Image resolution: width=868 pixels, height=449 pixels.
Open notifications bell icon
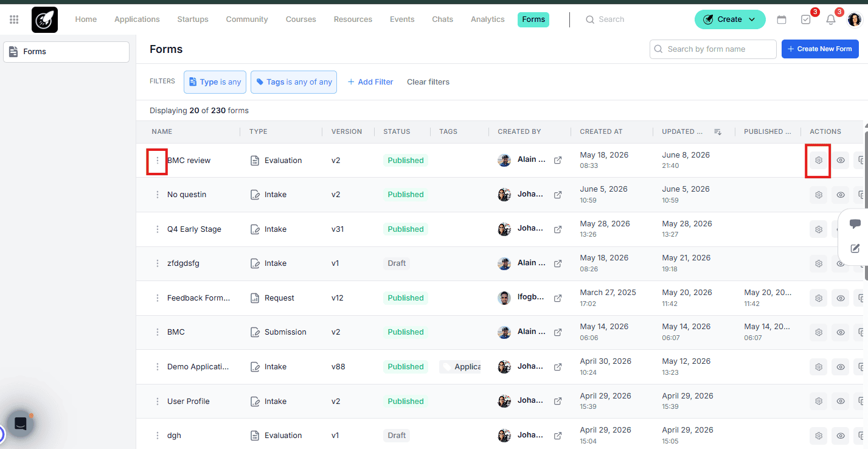pos(830,19)
